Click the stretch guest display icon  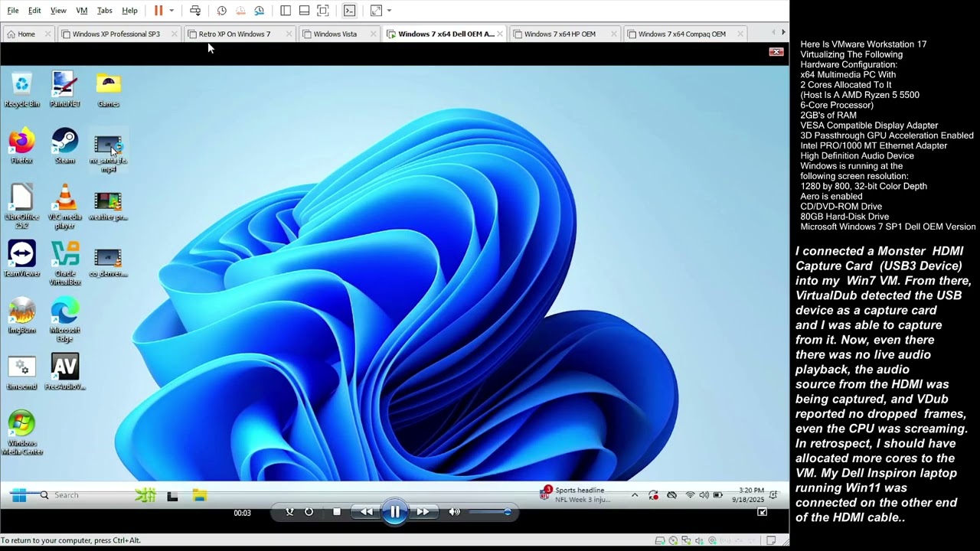pyautogui.click(x=376, y=11)
